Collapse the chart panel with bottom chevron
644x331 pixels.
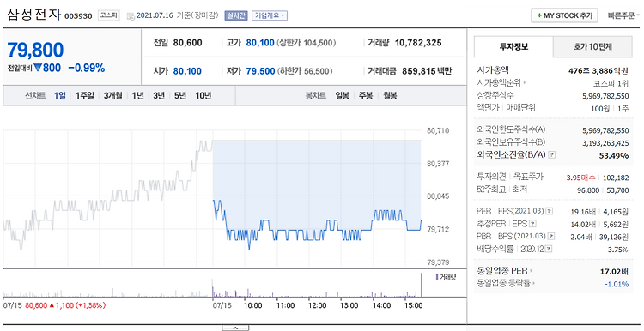235,328
